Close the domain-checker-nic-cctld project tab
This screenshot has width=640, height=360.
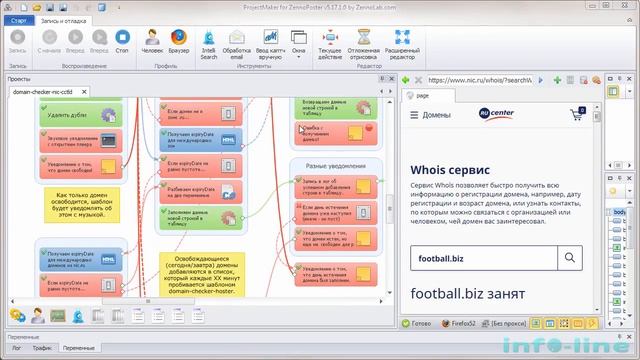click(84, 92)
